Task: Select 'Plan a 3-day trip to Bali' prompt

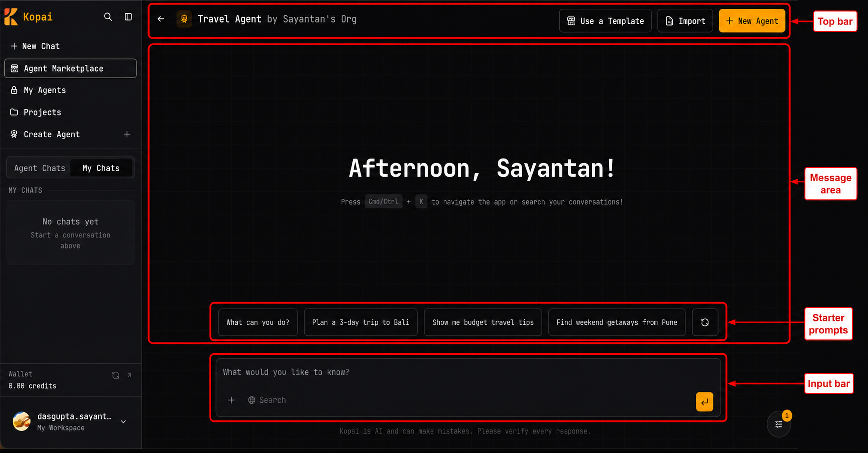Action: point(361,322)
